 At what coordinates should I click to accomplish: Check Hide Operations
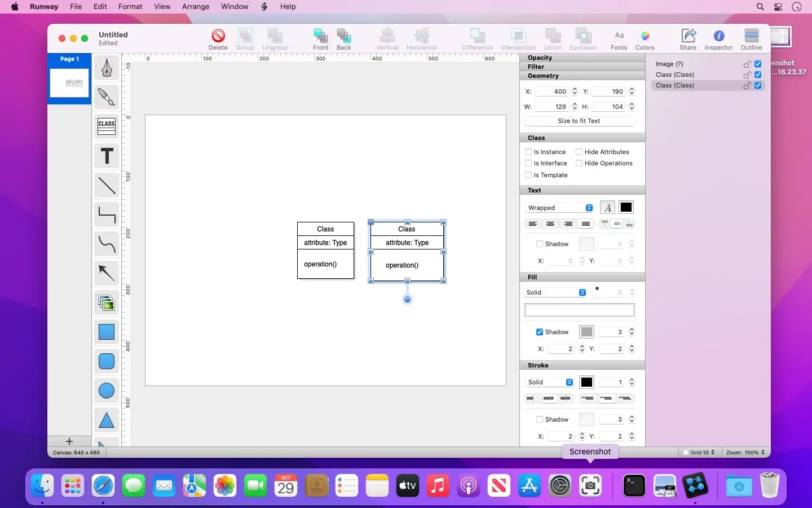tap(579, 163)
